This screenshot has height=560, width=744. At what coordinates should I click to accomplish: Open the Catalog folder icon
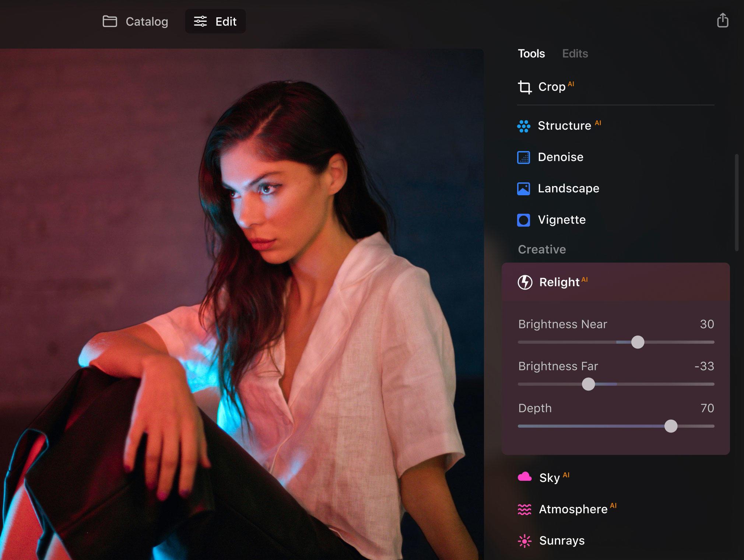110,21
